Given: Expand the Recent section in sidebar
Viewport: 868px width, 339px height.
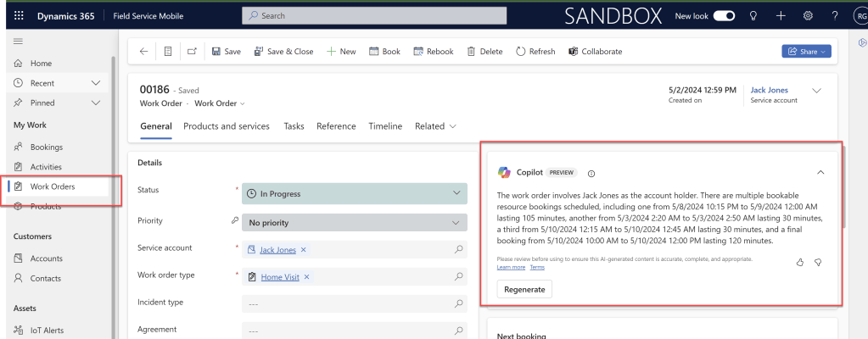Looking at the screenshot, I should 96,83.
